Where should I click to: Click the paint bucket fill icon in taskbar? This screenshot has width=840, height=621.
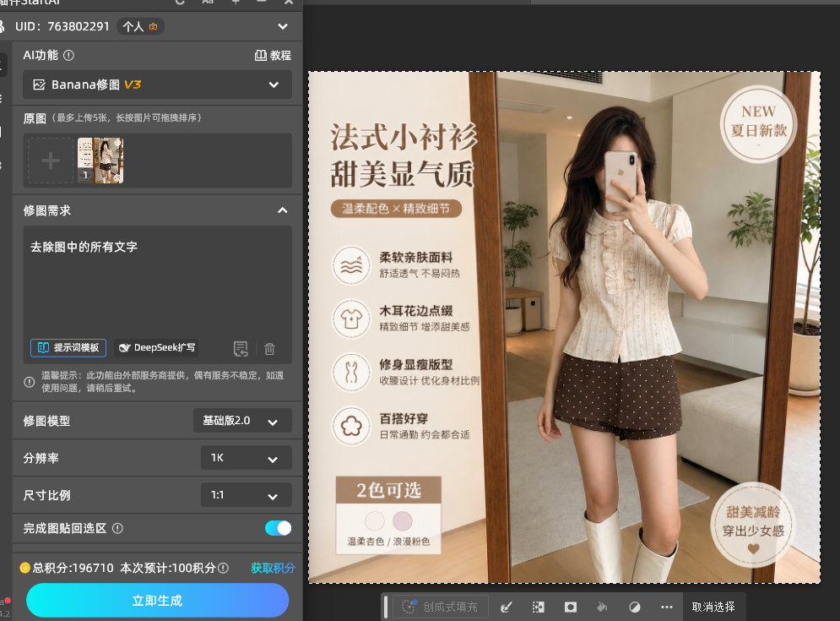602,607
